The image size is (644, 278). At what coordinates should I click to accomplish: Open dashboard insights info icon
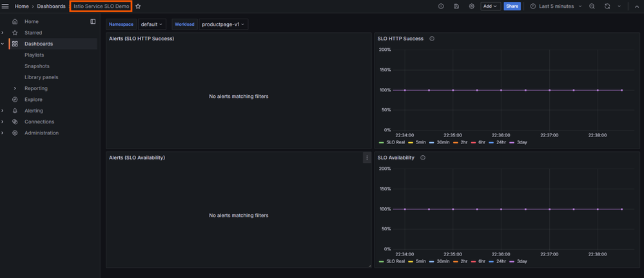click(x=441, y=6)
